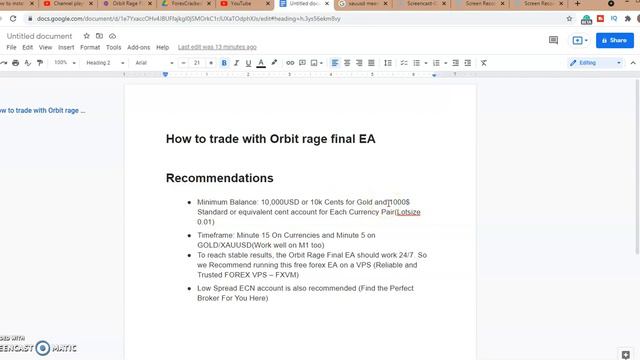Viewport: 640px width, 360px height.
Task: Collapse the menus with up chevron
Action: 633,63
